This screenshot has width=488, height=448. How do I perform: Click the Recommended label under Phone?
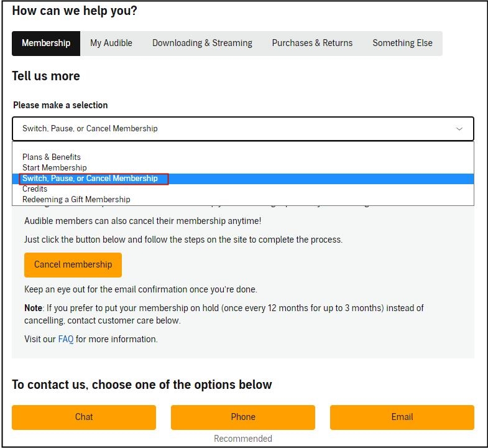click(x=242, y=439)
